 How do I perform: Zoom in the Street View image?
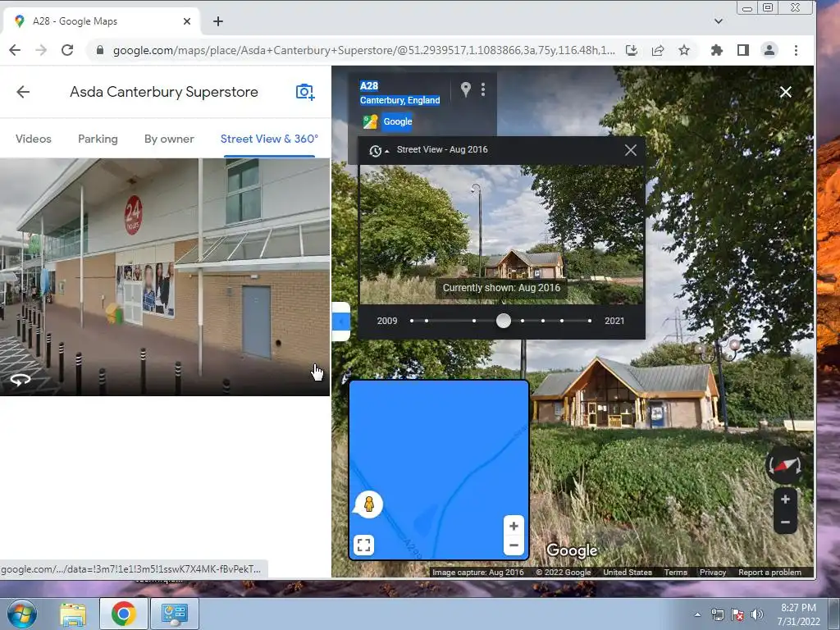click(x=785, y=500)
